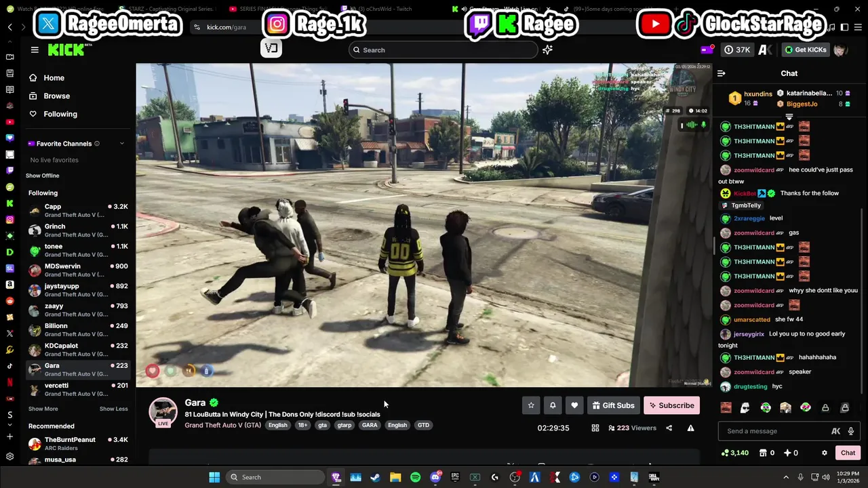Viewport: 868px width, 488px height.
Task: Click BiggestJo in the gift leaderboard
Action: tap(802, 104)
